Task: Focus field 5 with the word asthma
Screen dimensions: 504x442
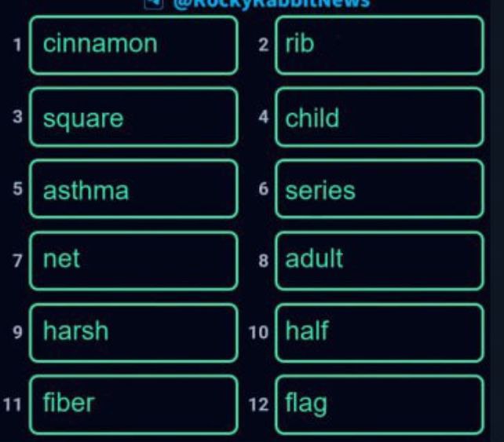Action: (133, 189)
